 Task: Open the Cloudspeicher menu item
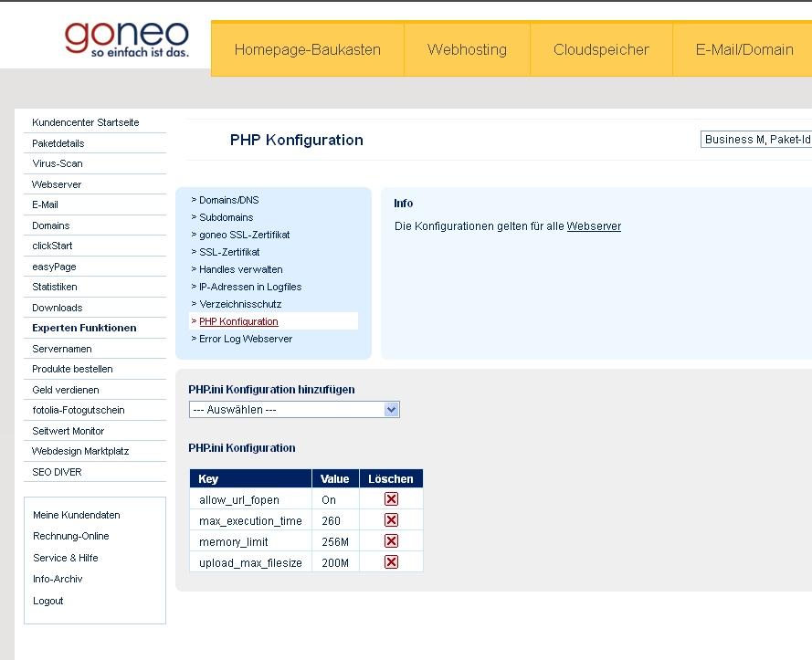[600, 49]
